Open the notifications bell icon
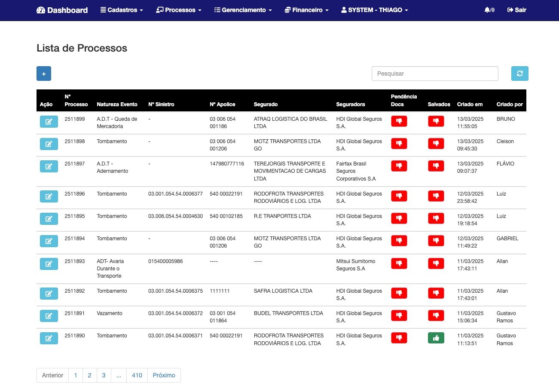 point(489,10)
